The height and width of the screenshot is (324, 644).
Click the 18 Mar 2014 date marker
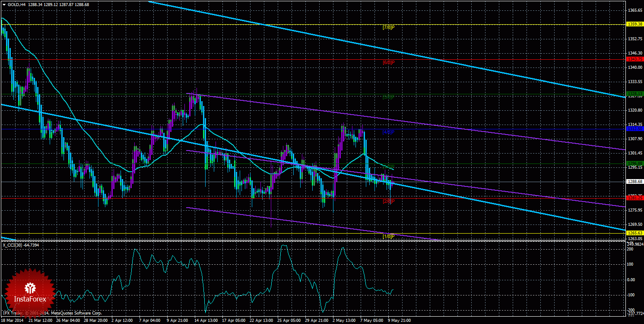click(x=13, y=321)
